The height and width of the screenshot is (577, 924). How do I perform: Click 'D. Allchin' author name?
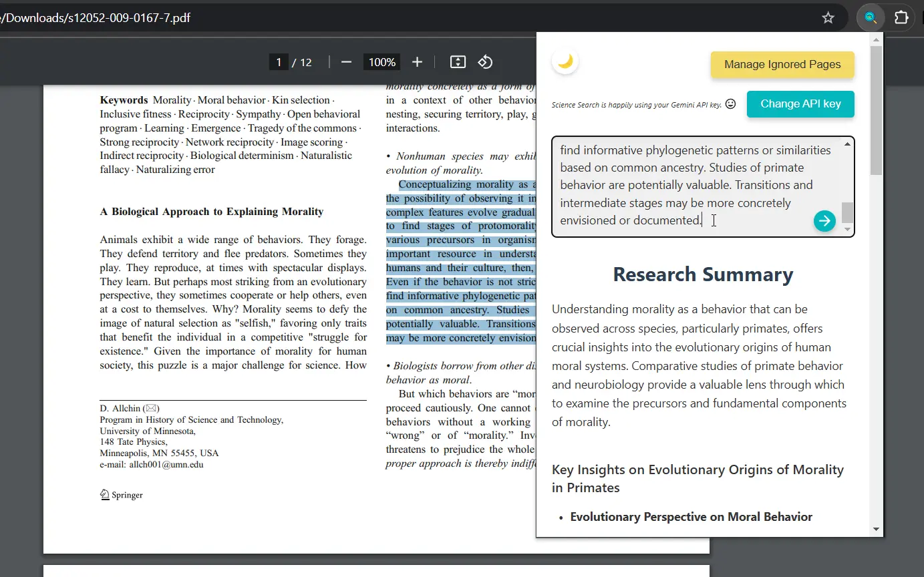pos(120,409)
